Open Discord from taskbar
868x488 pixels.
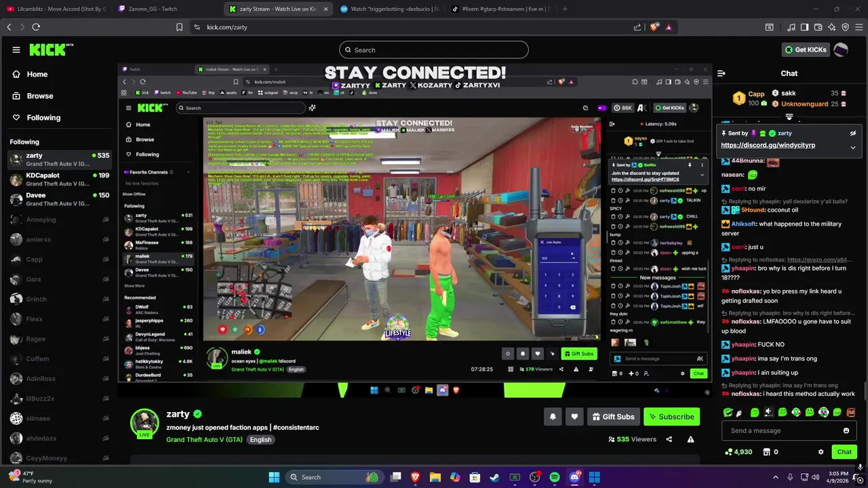574,477
